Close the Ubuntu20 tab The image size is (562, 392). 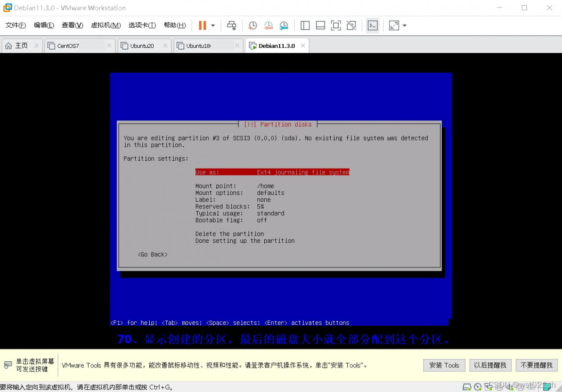(165, 46)
